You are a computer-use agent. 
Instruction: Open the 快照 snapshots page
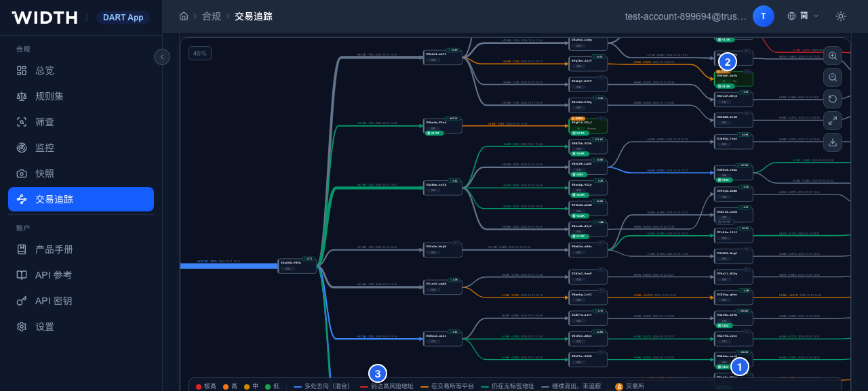(x=81, y=173)
